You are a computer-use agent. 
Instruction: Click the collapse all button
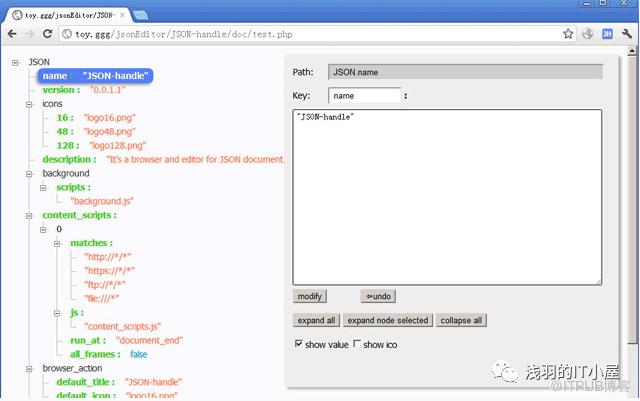pos(461,321)
